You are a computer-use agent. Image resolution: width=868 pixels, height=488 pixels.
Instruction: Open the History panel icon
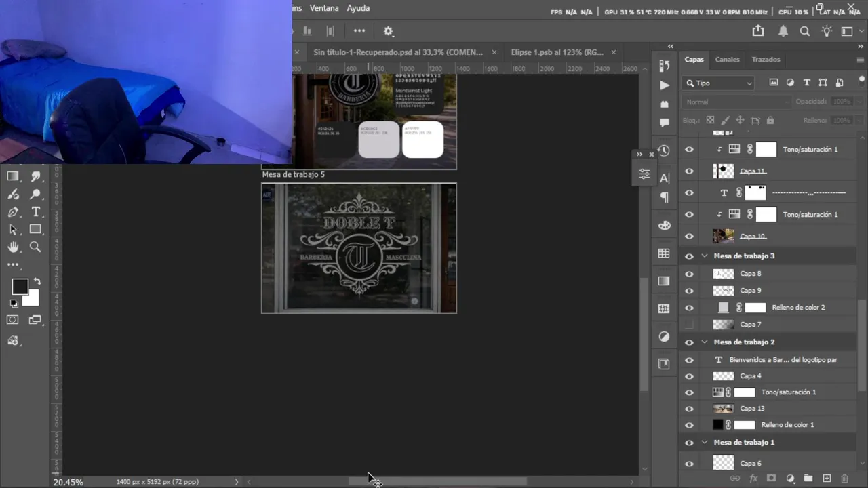click(664, 150)
